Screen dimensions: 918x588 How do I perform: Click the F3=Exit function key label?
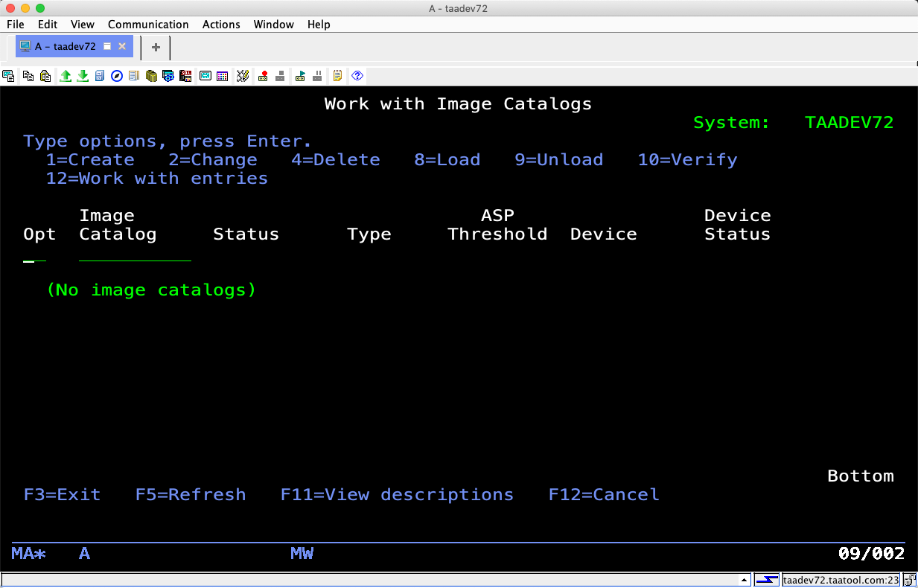pos(62,495)
